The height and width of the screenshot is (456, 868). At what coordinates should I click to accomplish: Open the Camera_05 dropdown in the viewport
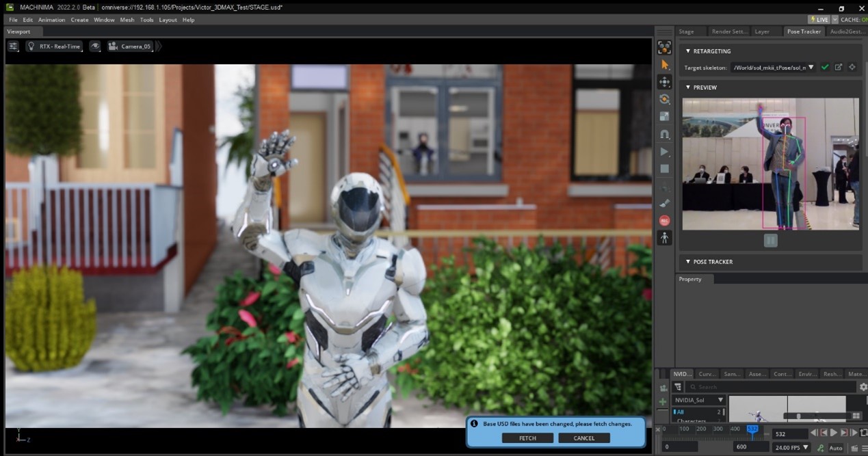tap(132, 46)
